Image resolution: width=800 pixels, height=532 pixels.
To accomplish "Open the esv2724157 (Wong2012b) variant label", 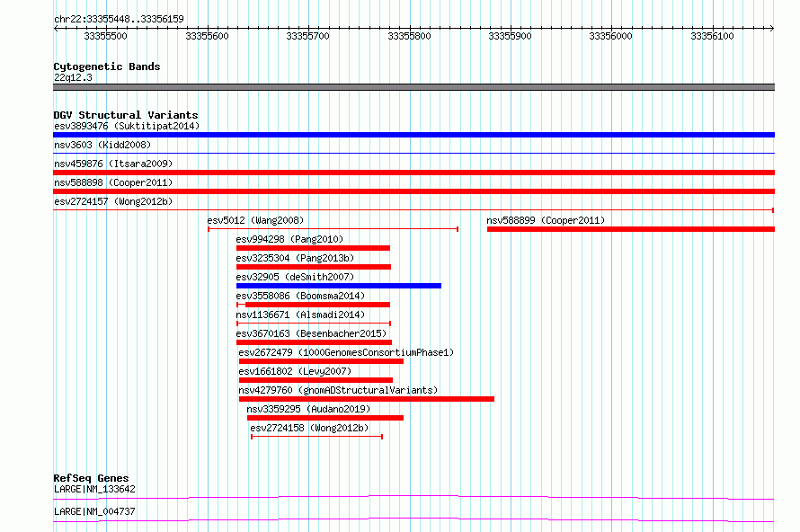I will pyautogui.click(x=113, y=201).
